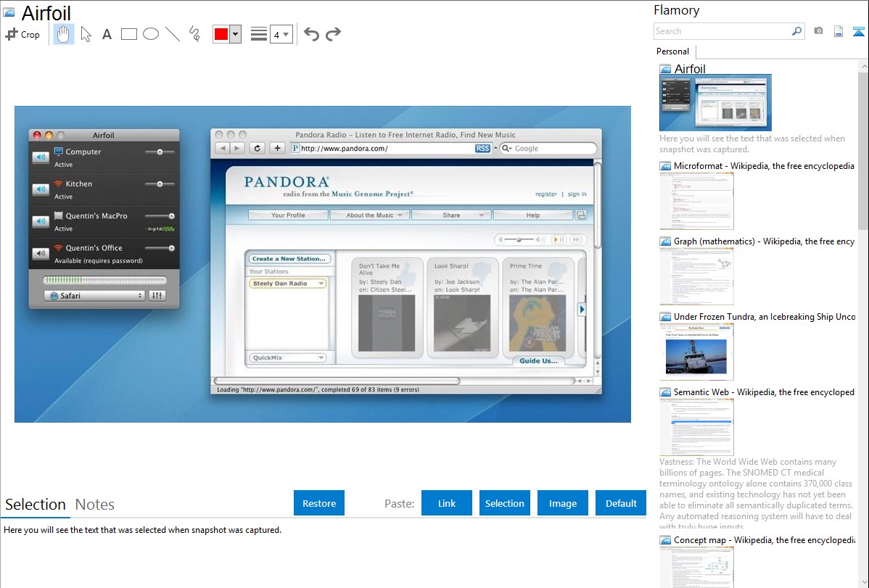
Task: Click the Pandora skip track control
Action: (x=577, y=239)
